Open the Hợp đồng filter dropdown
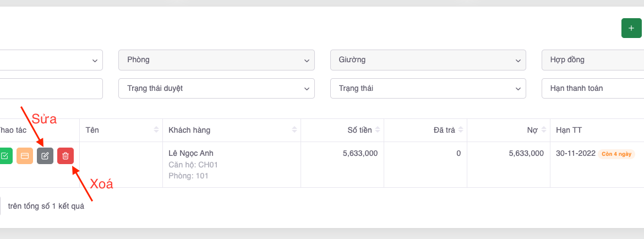This screenshot has width=644, height=239. [593, 60]
